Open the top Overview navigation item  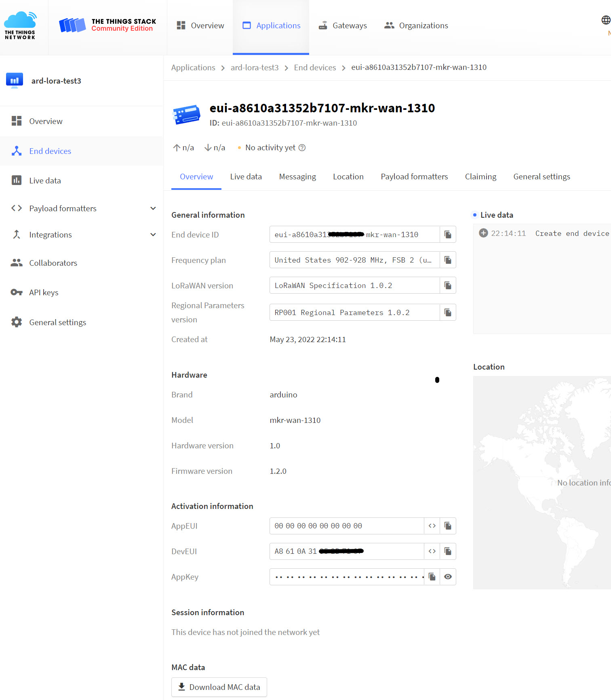coord(200,25)
